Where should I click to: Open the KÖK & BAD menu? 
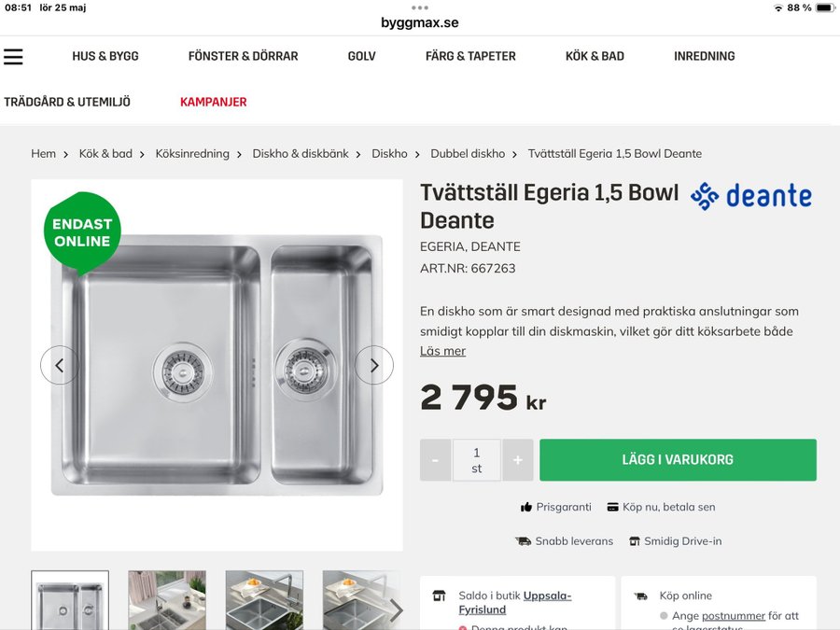click(595, 56)
